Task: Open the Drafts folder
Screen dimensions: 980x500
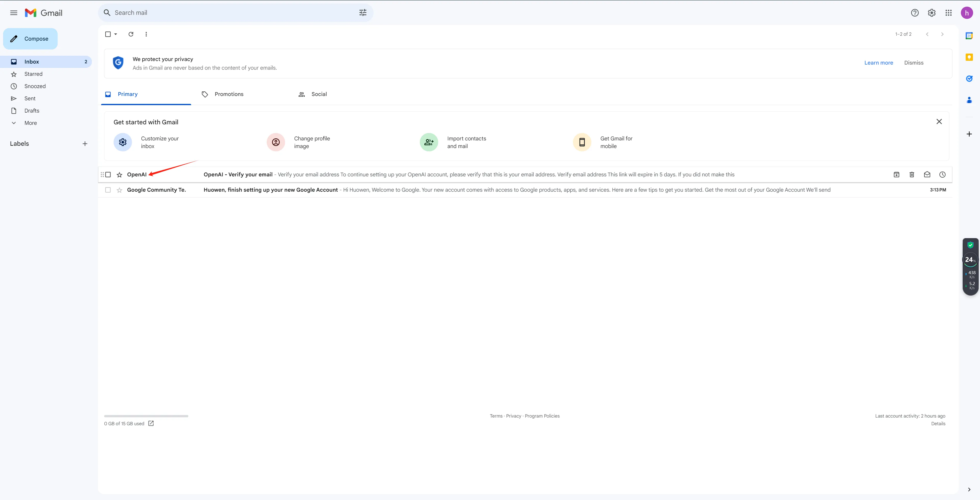Action: 46,111
